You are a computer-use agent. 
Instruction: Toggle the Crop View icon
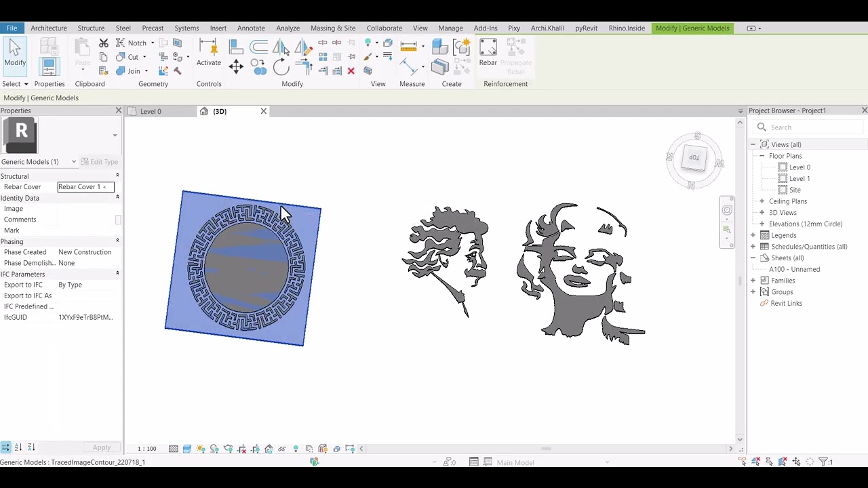(242, 448)
